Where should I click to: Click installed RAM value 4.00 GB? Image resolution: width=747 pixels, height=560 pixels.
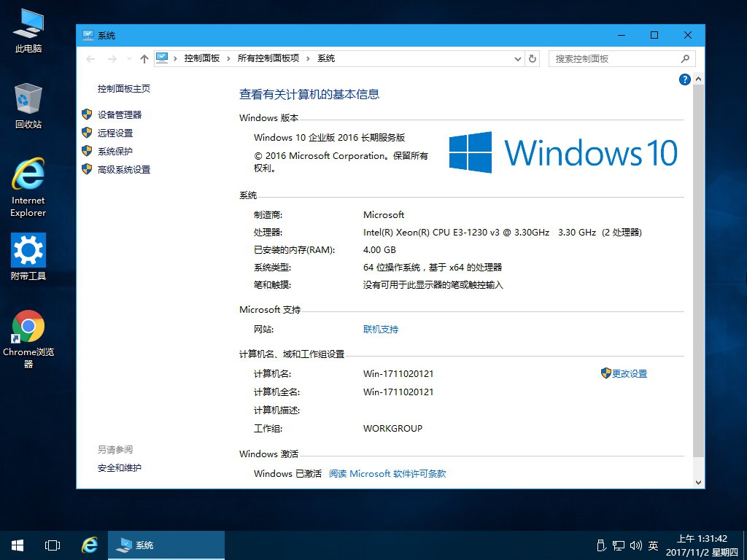point(379,250)
